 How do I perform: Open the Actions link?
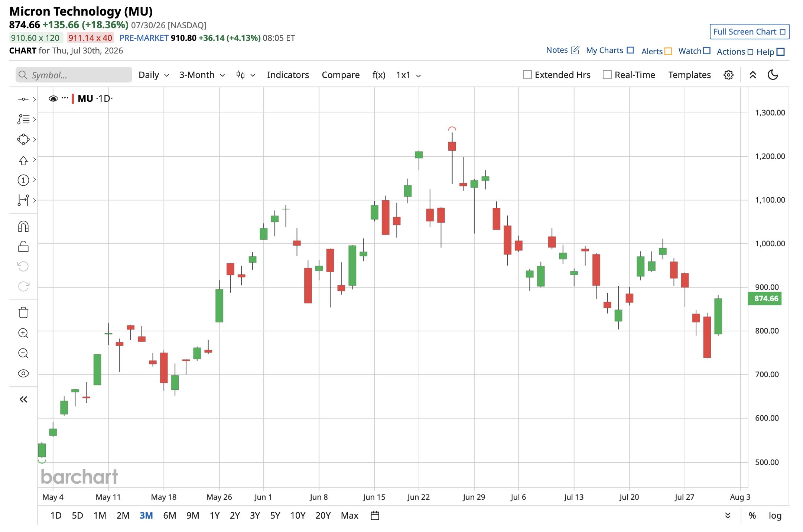735,52
